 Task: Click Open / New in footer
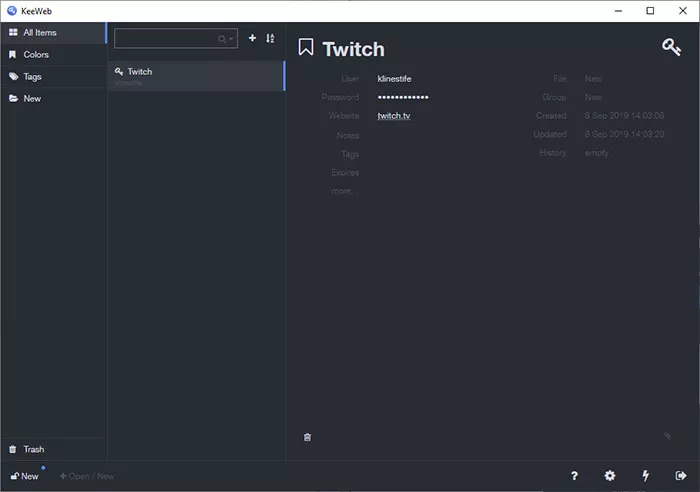87,476
